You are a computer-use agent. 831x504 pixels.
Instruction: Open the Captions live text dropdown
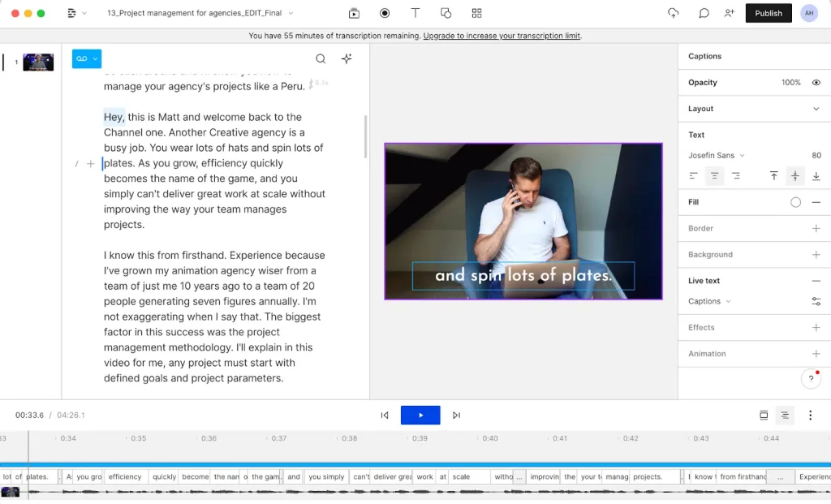pos(710,301)
